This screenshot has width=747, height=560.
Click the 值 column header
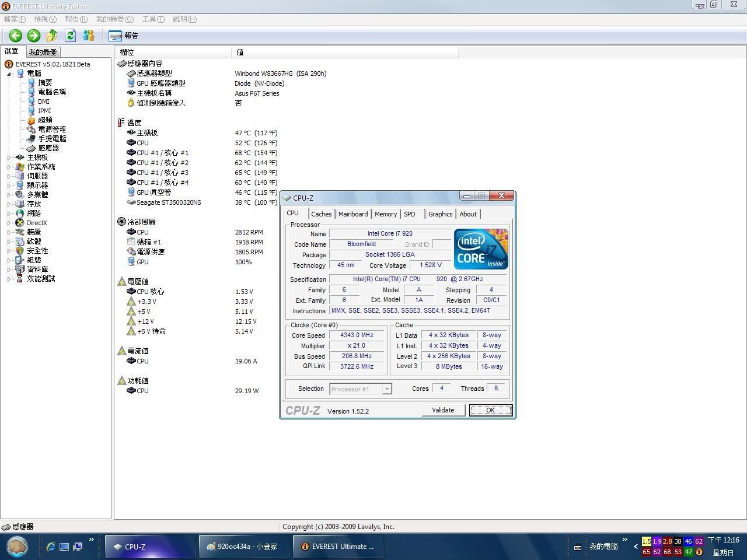345,52
